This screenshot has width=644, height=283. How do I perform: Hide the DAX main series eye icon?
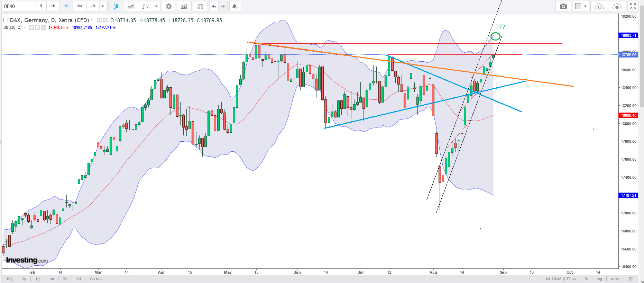click(x=99, y=20)
